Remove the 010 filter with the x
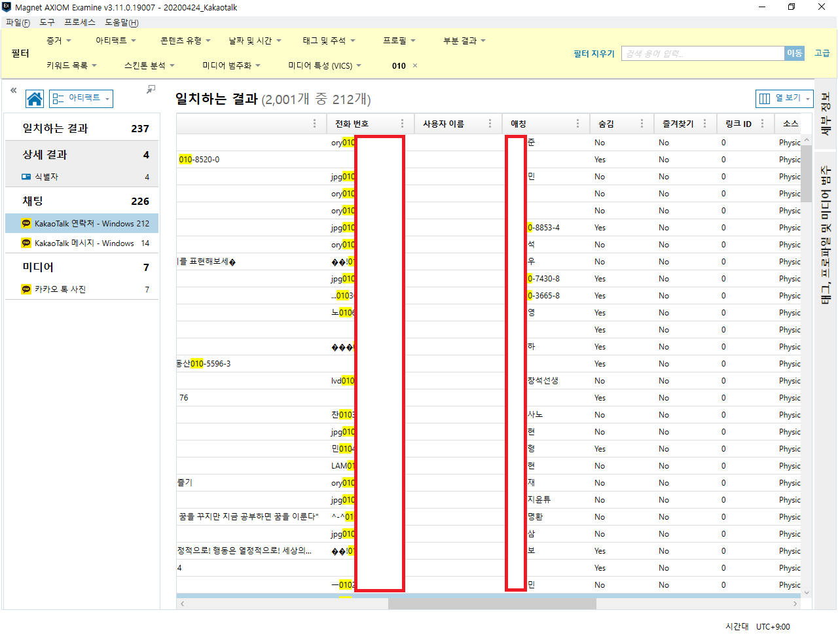This screenshot has width=838, height=644. (x=415, y=65)
